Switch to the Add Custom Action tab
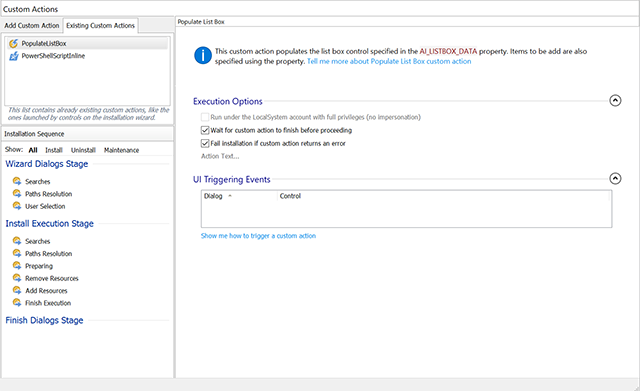Viewport: 640px width, 391px height. pyautogui.click(x=32, y=25)
